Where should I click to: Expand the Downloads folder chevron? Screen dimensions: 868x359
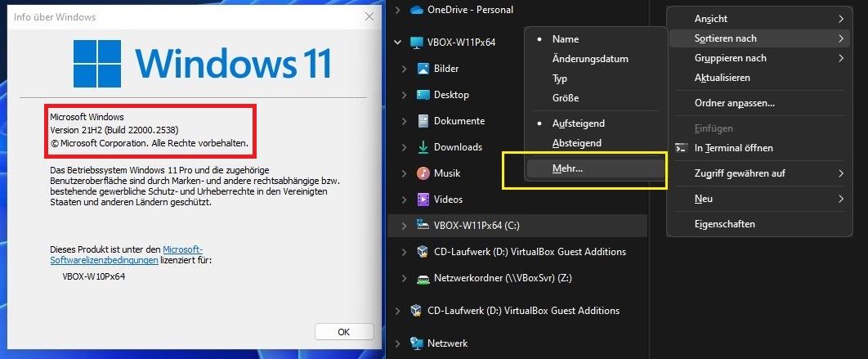[x=404, y=147]
